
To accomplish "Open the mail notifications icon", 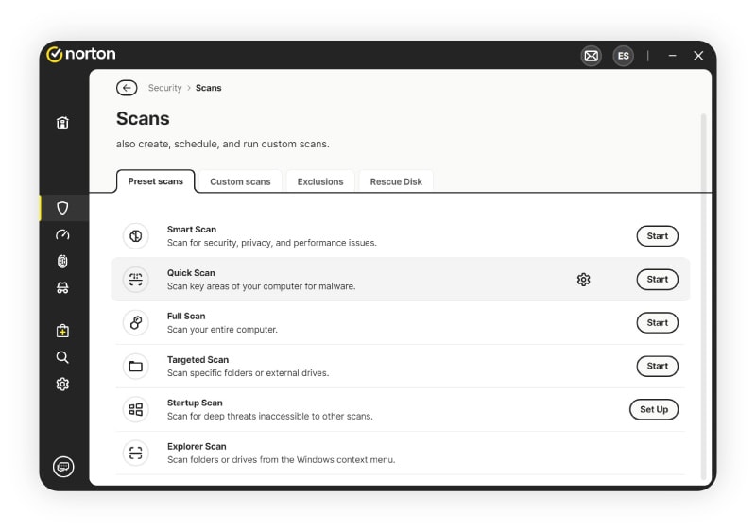I will [592, 56].
